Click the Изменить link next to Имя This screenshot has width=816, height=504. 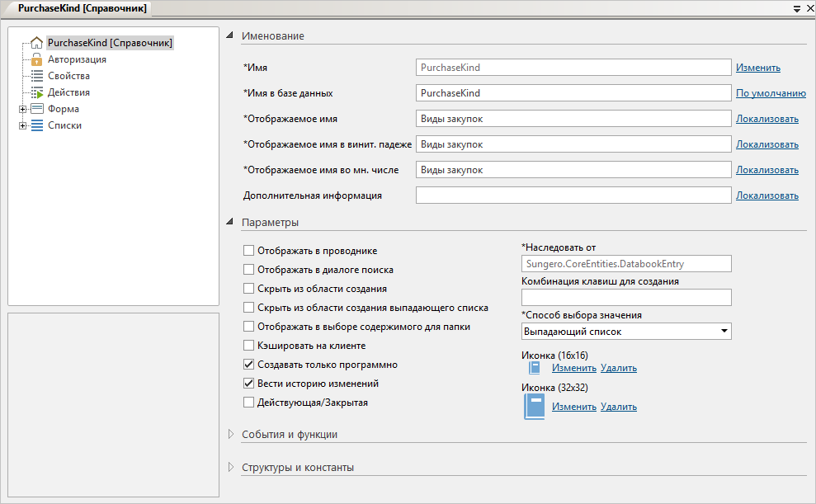[x=757, y=68]
